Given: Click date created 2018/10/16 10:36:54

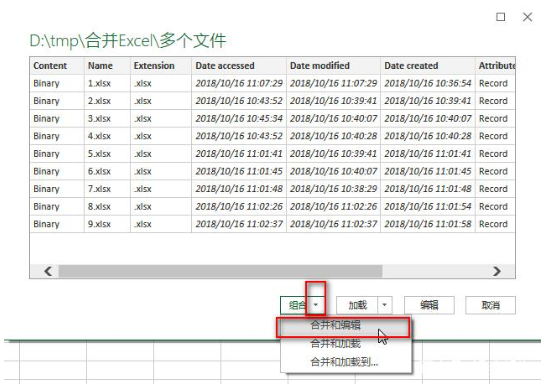Looking at the screenshot, I should tap(428, 83).
